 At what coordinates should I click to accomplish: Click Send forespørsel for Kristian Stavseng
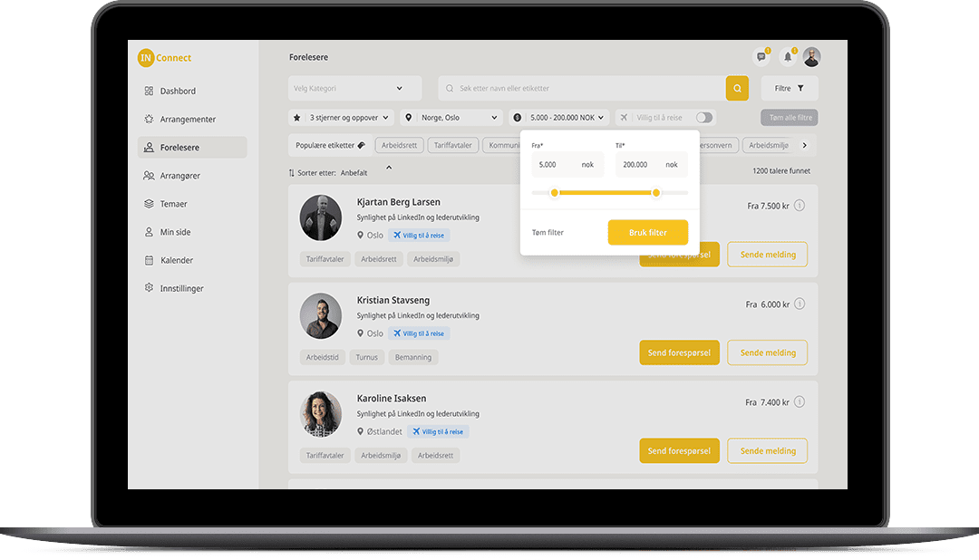pos(679,352)
